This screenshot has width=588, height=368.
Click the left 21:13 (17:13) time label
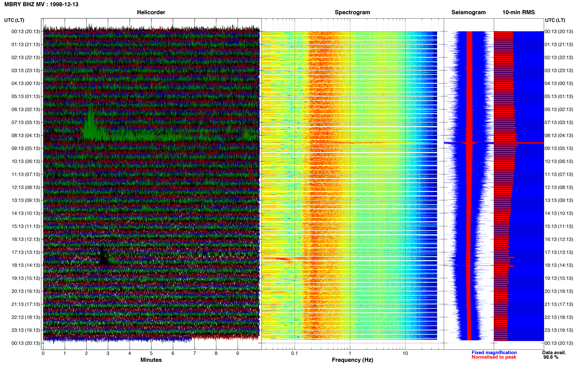pos(26,304)
